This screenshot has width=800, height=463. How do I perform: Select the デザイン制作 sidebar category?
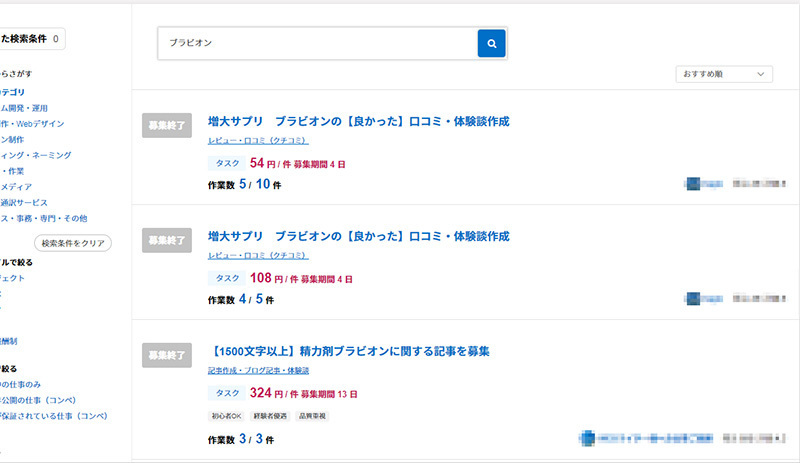pos(12,139)
